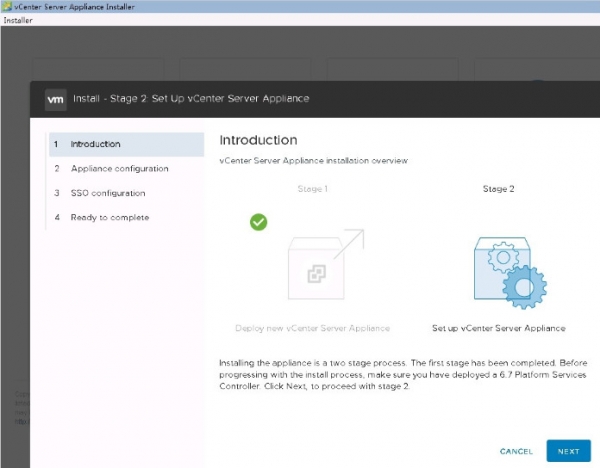The width and height of the screenshot is (600, 468).
Task: Click the Introduction heading
Action: point(258,140)
